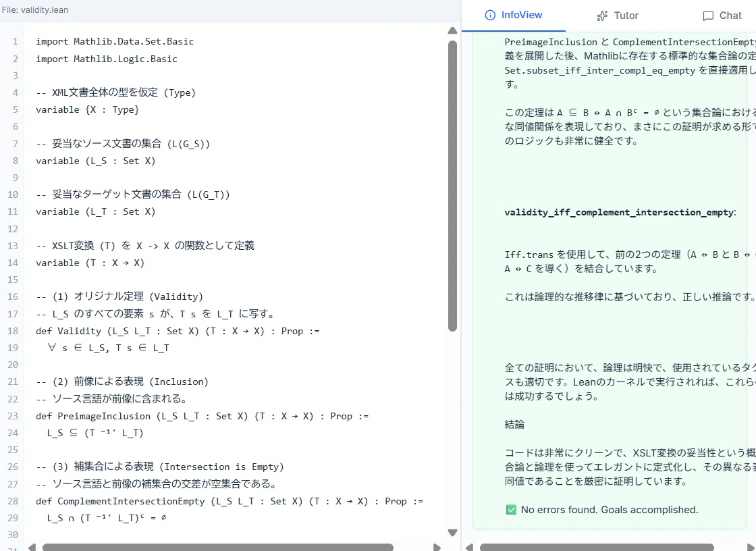Click comment '-- (1) オリジナル定理 (Validity)'
Viewport: 756px width, 551px height.
119,296
